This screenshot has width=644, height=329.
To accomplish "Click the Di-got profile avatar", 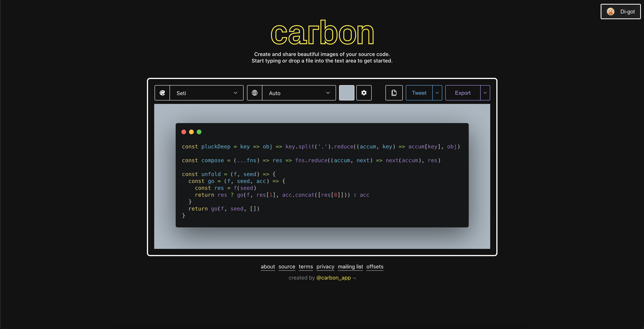I will 610,12.
